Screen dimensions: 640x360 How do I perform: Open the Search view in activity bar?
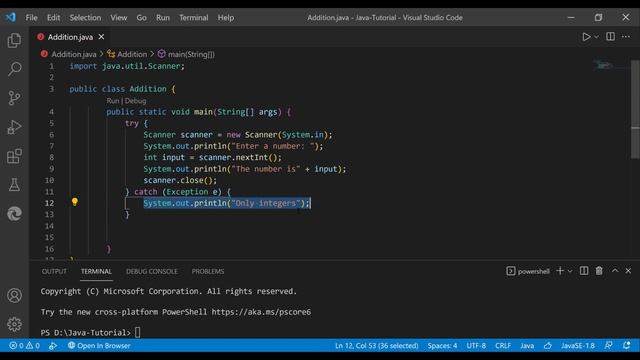coord(14,69)
